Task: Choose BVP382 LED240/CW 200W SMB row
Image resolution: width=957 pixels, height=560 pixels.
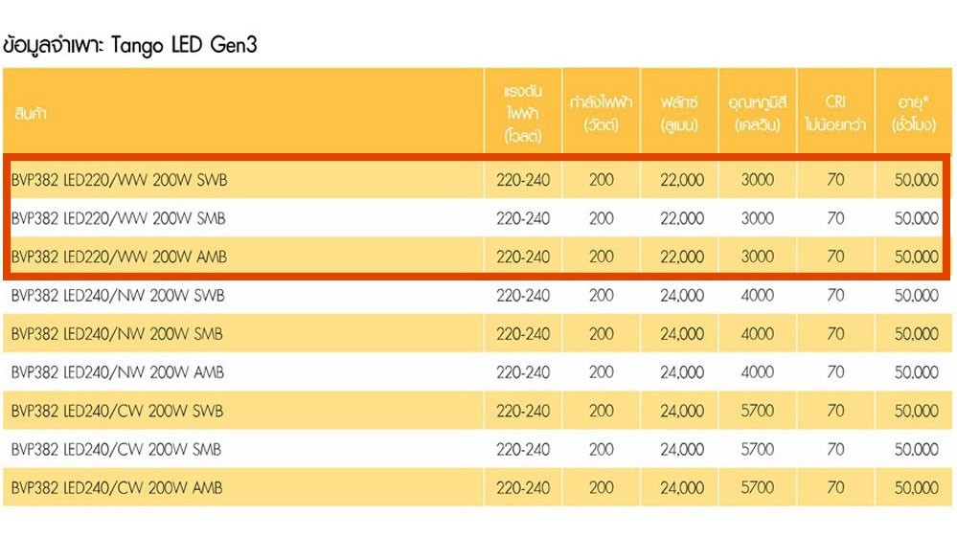Action: (477, 449)
